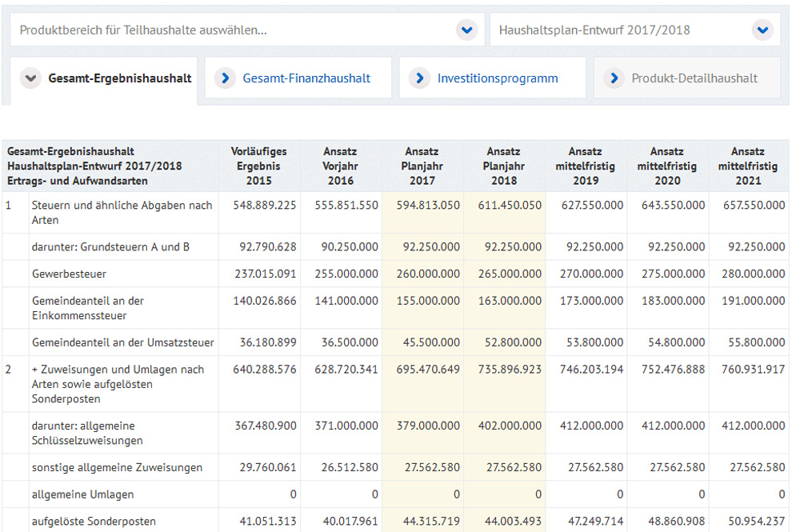Click the chevron in the Haushaltsplan-Entwurf selector

click(762, 29)
